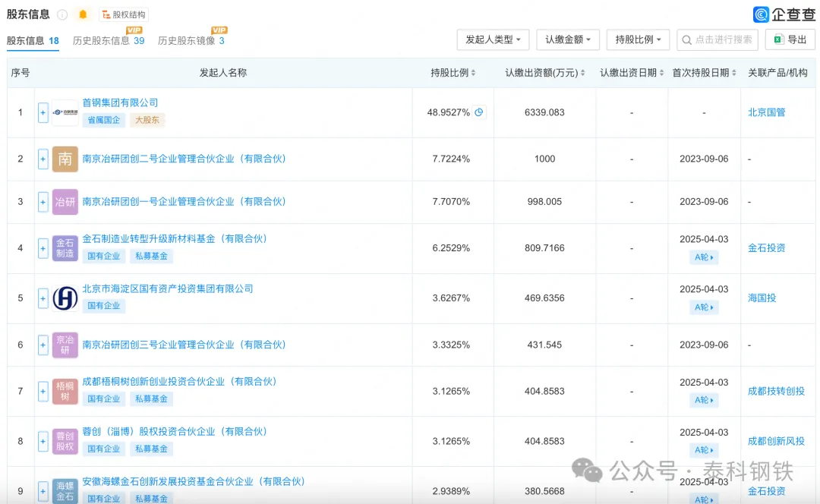
Task: Open the 发起人类型 dropdown filter
Action: (493, 39)
